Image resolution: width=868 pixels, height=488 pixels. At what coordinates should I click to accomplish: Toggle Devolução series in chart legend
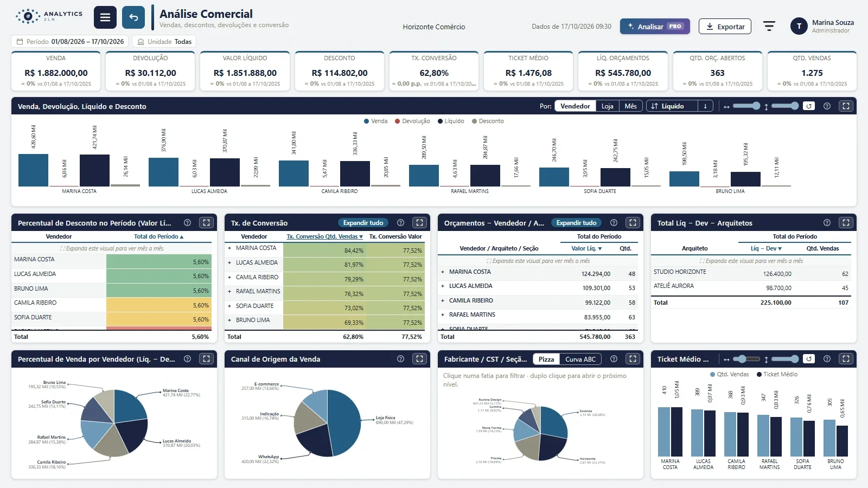[x=412, y=121]
